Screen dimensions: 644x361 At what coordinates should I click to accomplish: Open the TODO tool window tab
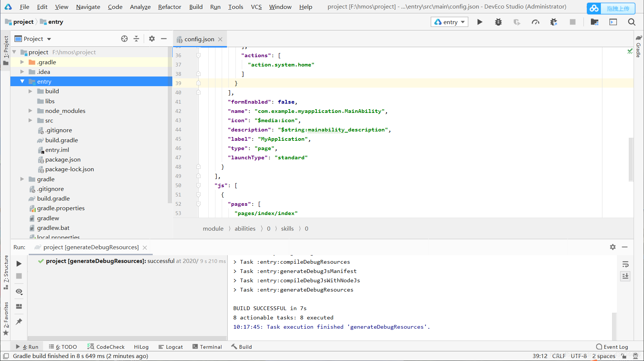[x=63, y=347]
